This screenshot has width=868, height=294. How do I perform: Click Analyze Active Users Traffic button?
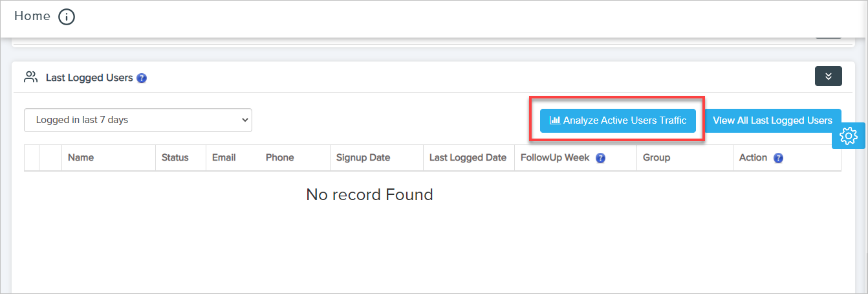coord(618,120)
